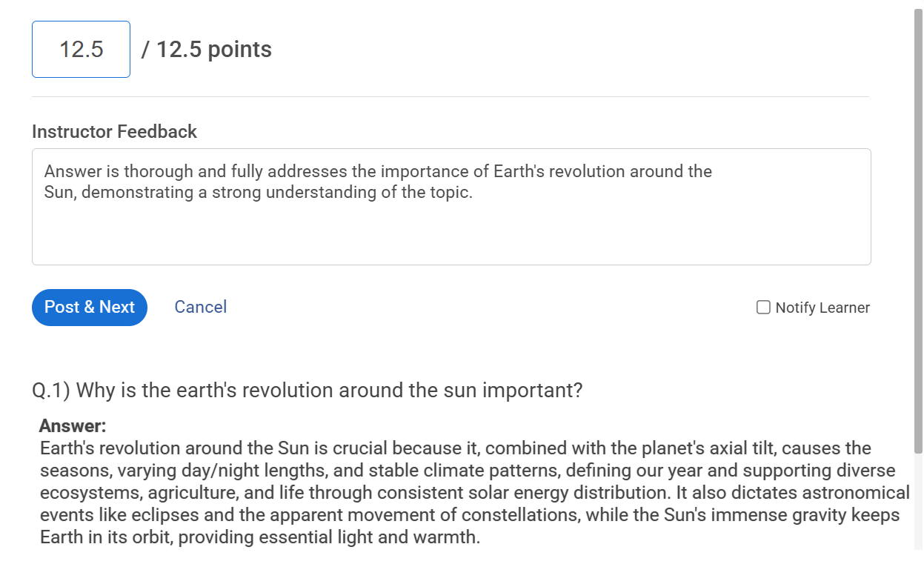
Task: Click feedback line starting "Answer is thorough"
Action: tap(378, 172)
